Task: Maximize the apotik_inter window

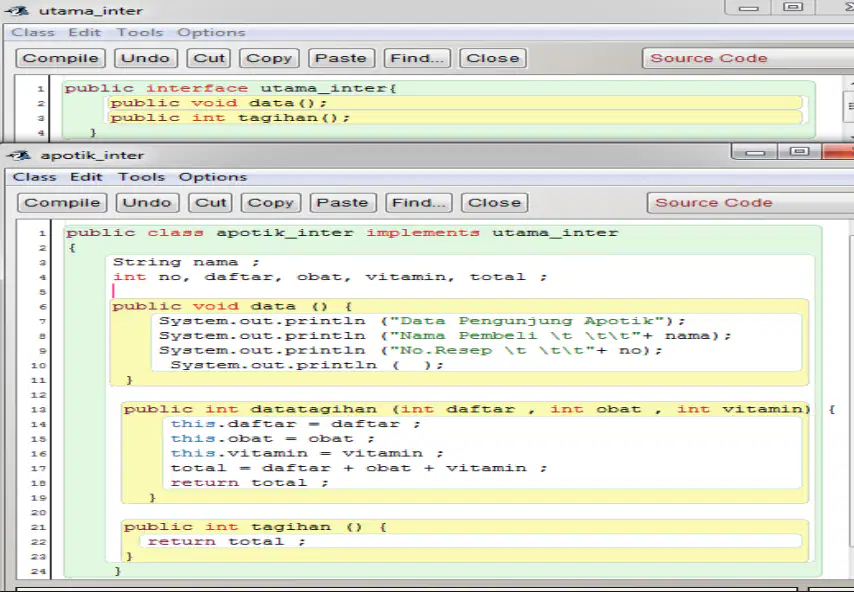Action: pos(800,151)
